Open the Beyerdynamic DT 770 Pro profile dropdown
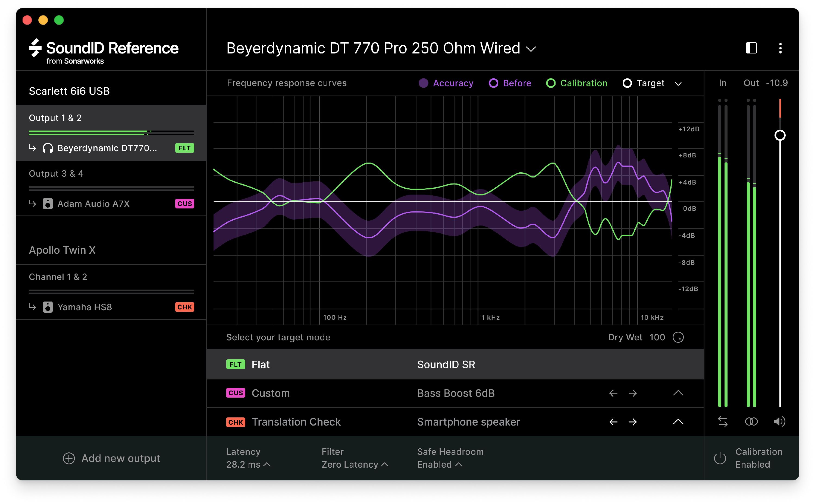 [x=531, y=49]
